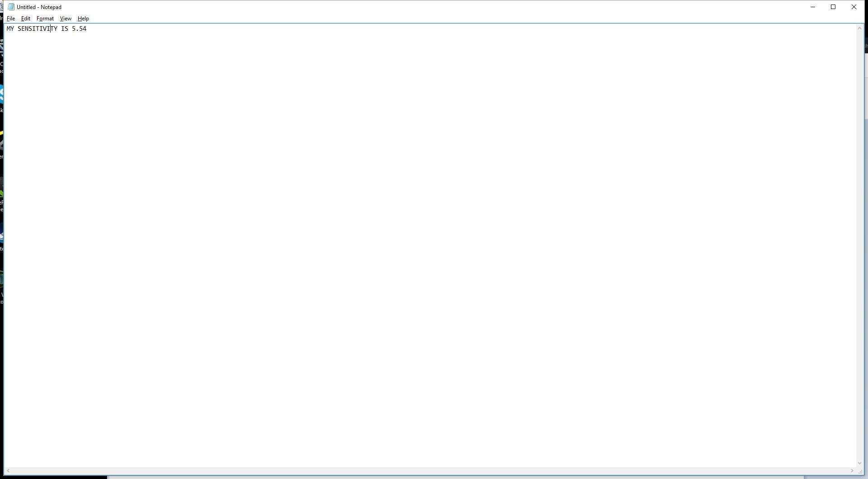Open the Help menu
This screenshot has width=868, height=479.
tap(83, 19)
